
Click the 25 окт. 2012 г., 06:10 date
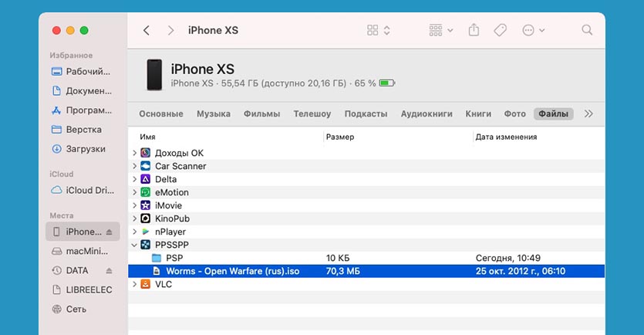[521, 271]
